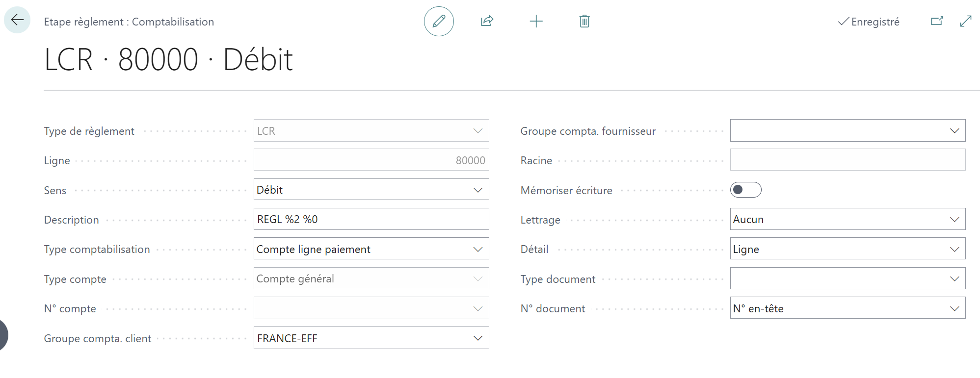Expand the Type document dropdown
980x378 pixels.
(x=847, y=278)
